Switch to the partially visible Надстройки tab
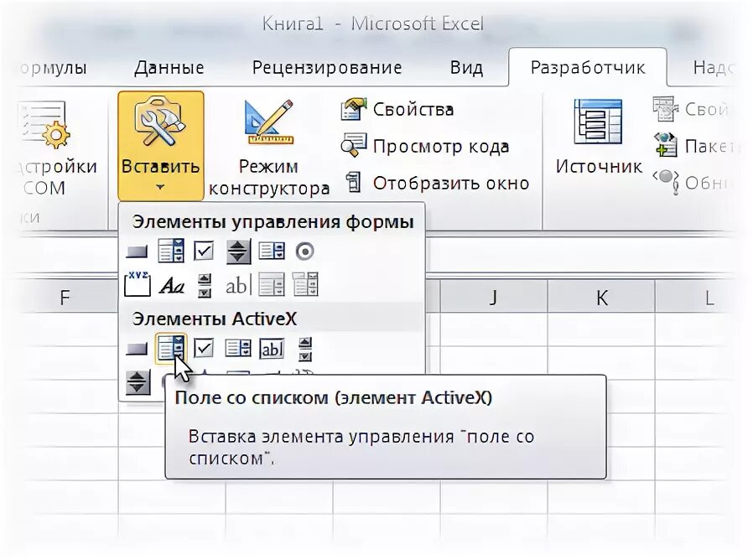Viewport: 753px width, 560px height. pyautogui.click(x=713, y=68)
